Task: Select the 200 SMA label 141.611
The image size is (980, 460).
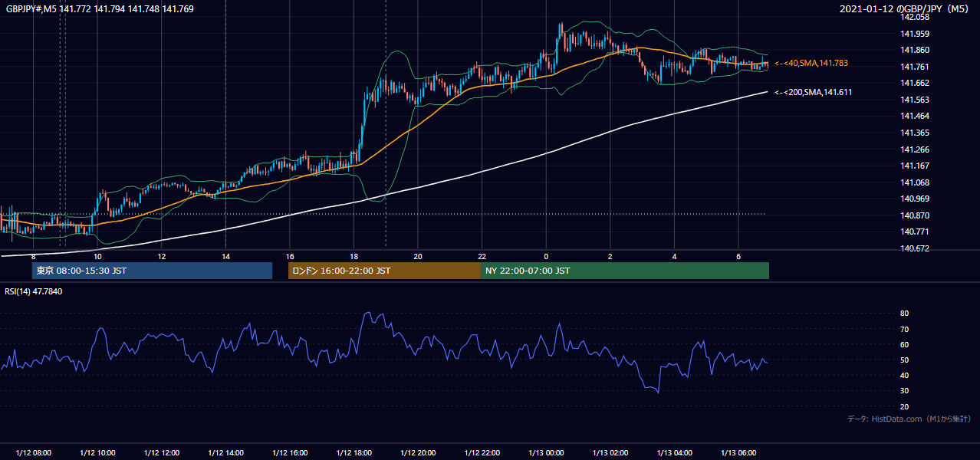Action: pos(814,92)
